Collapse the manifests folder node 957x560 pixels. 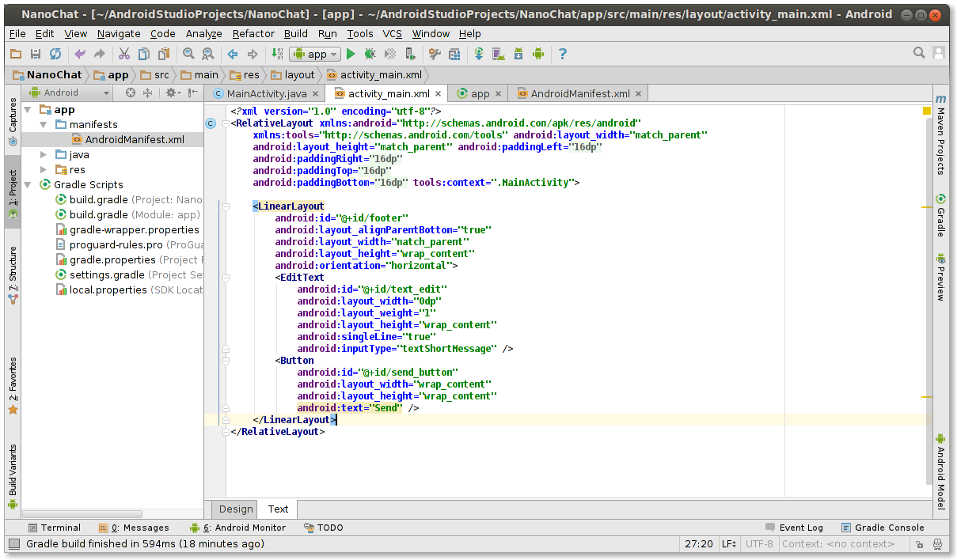44,125
